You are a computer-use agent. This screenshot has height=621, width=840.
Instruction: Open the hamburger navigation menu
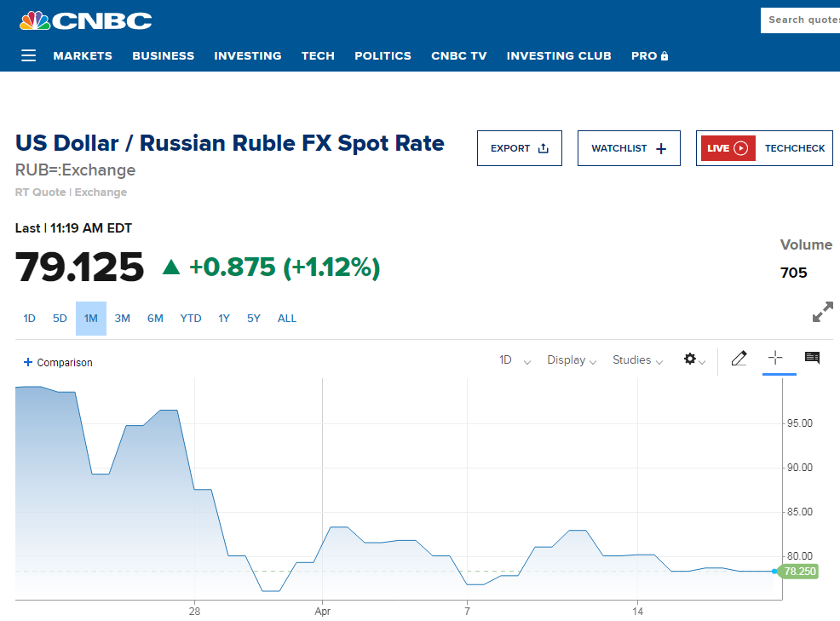28,55
